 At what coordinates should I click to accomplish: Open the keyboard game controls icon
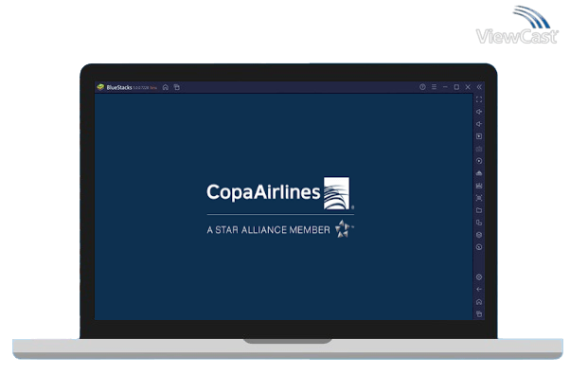[x=479, y=149]
